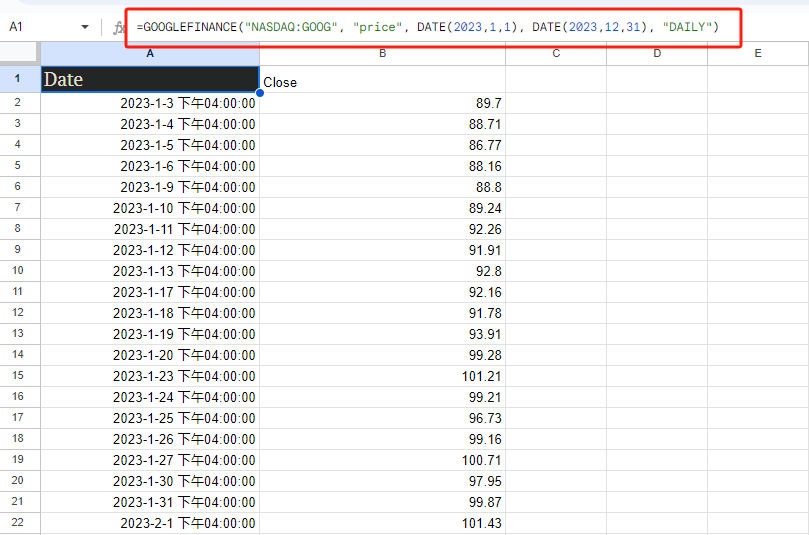Select the price cell 92.26
This screenshot has height=535, width=809.
point(382,229)
